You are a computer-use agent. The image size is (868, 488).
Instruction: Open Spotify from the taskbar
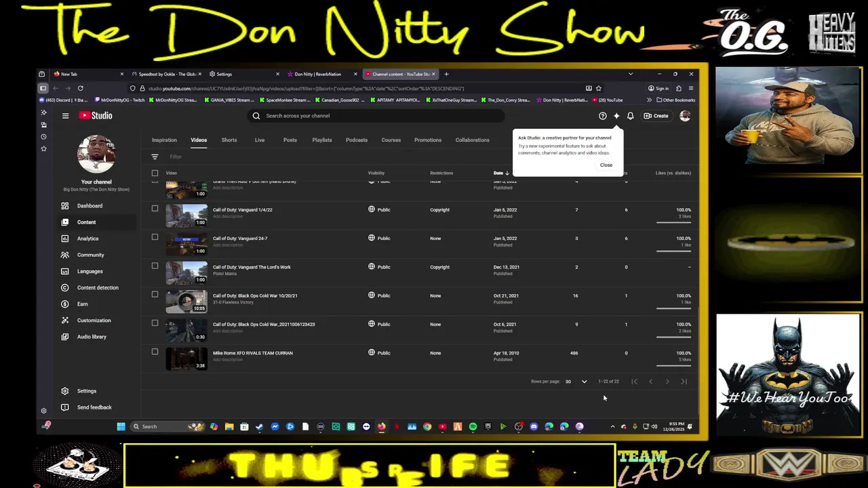pos(473,426)
